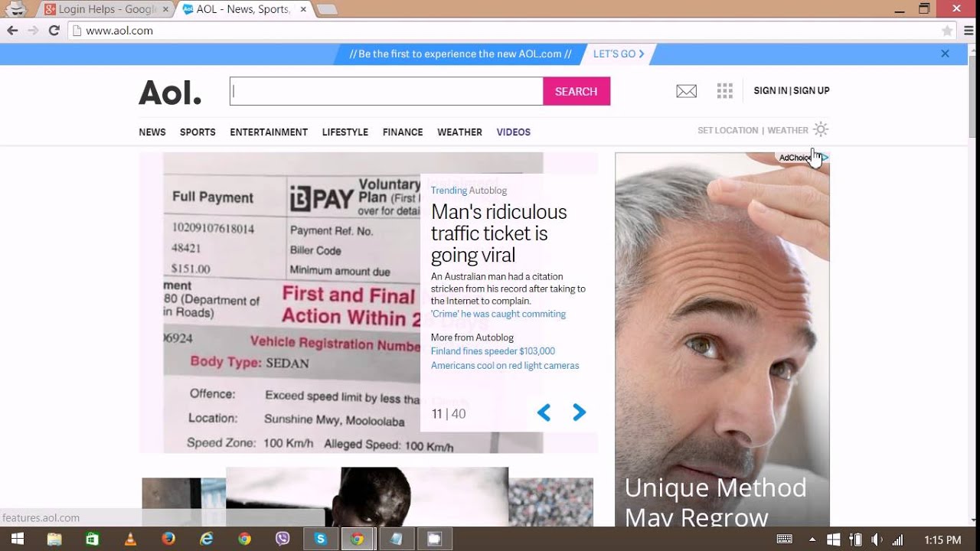The height and width of the screenshot is (551, 980).
Task: Open Americans cool on red light cameras link
Action: (x=505, y=366)
